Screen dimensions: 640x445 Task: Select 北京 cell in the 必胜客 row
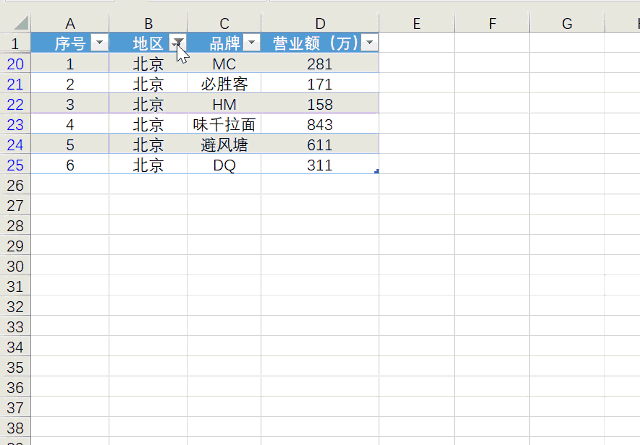(x=148, y=84)
